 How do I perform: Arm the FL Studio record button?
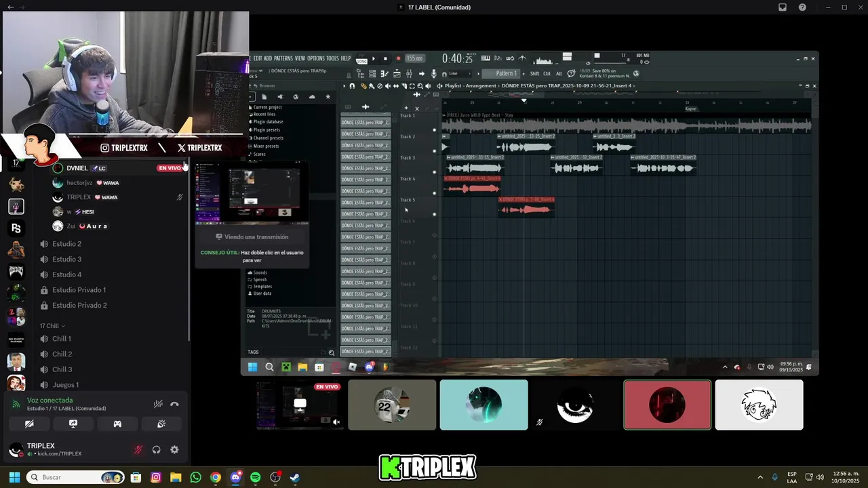(x=398, y=59)
